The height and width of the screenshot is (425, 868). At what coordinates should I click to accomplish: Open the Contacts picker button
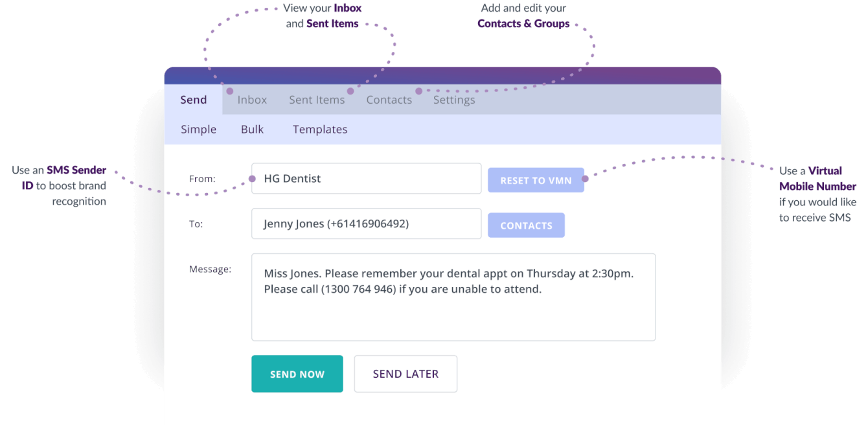point(526,225)
